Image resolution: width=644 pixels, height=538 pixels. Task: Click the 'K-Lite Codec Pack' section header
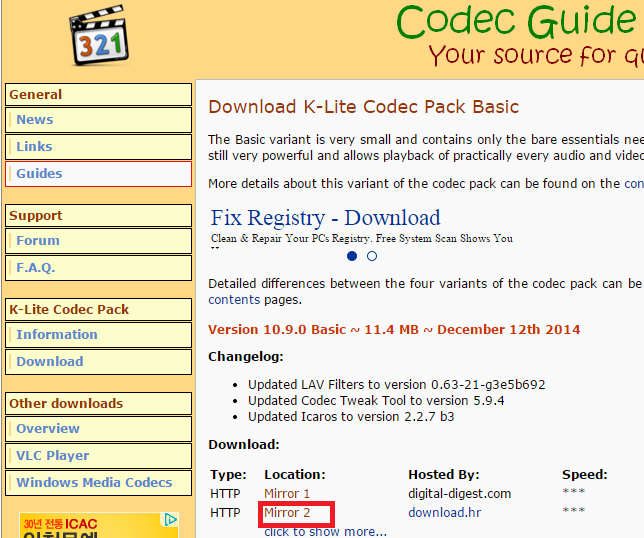(x=99, y=310)
